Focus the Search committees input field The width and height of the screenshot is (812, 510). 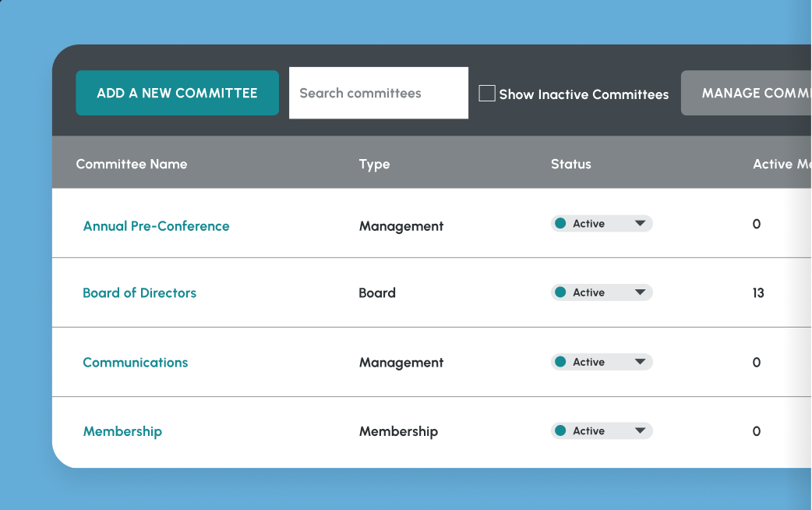378,93
